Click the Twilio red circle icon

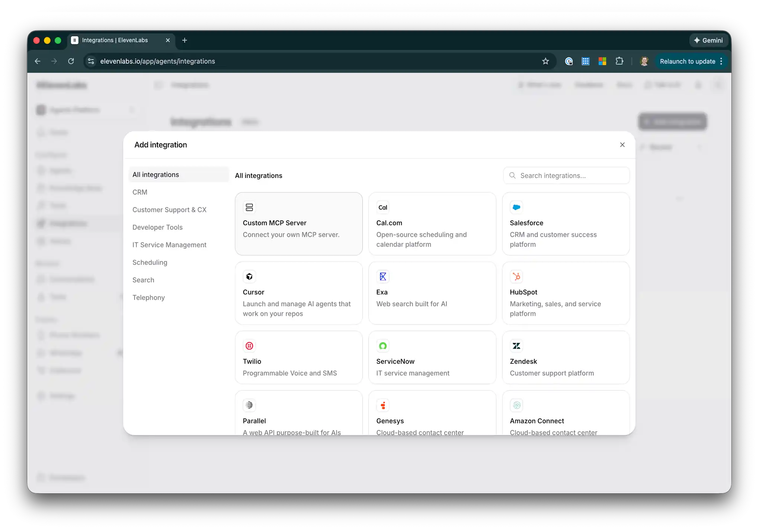pyautogui.click(x=249, y=346)
